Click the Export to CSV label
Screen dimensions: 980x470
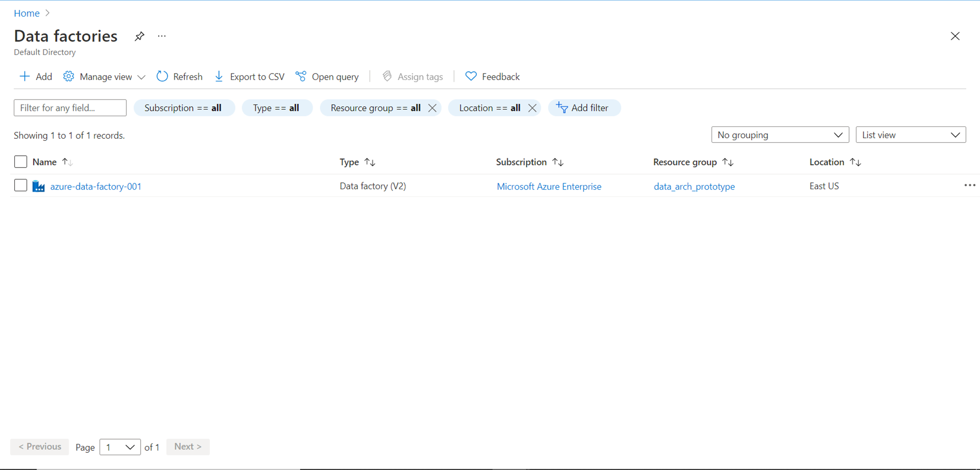click(x=257, y=76)
